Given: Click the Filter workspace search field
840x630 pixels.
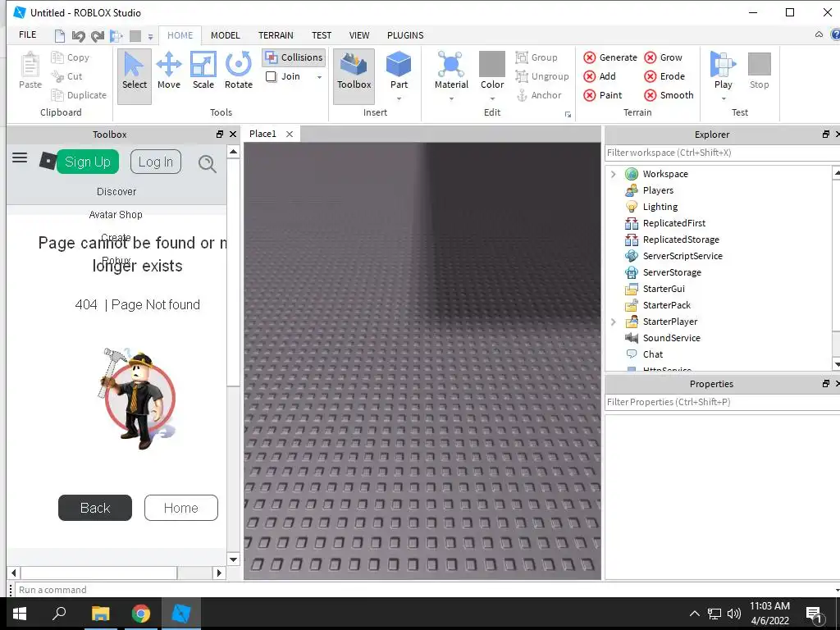Looking at the screenshot, I should [722, 153].
